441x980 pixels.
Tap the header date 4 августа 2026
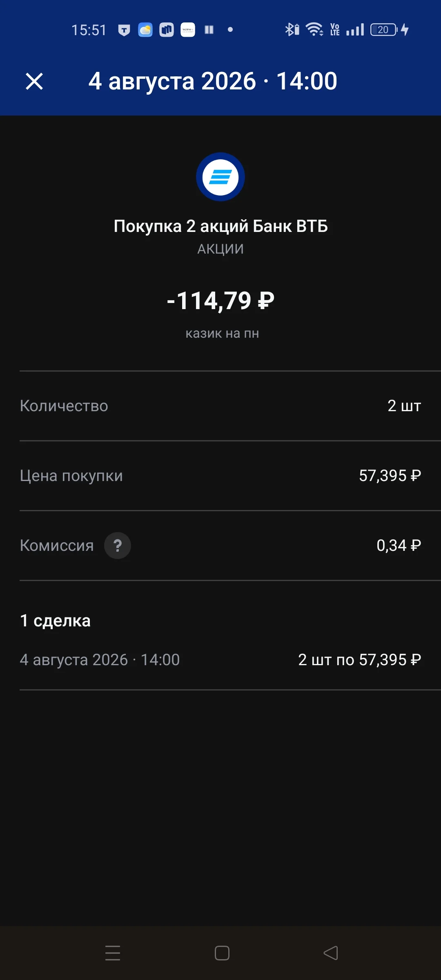172,81
